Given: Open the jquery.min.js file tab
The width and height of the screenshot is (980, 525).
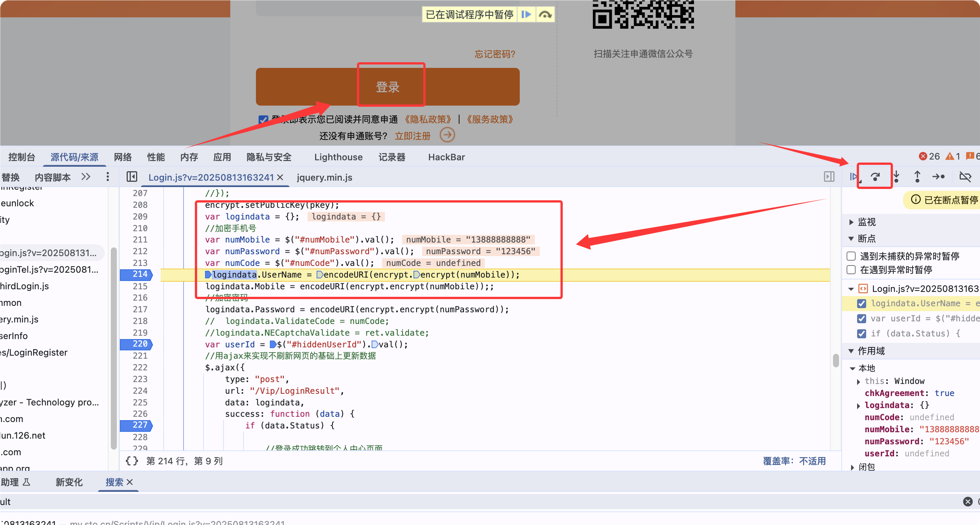Looking at the screenshot, I should (325, 177).
